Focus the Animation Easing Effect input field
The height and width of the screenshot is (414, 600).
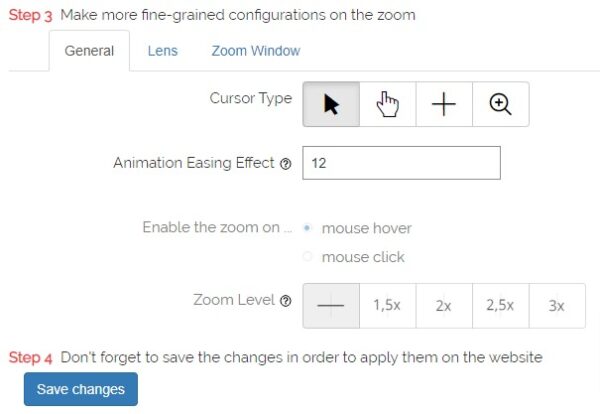pyautogui.click(x=400, y=162)
